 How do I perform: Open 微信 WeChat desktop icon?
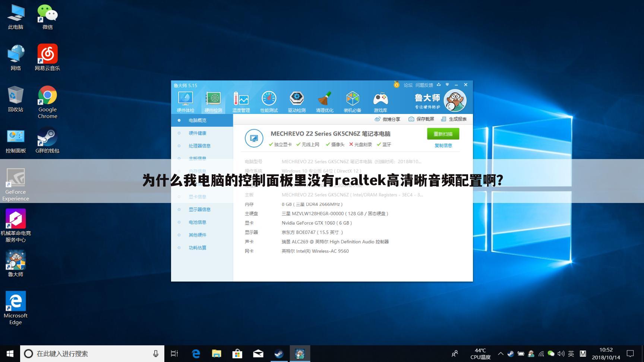pyautogui.click(x=47, y=17)
